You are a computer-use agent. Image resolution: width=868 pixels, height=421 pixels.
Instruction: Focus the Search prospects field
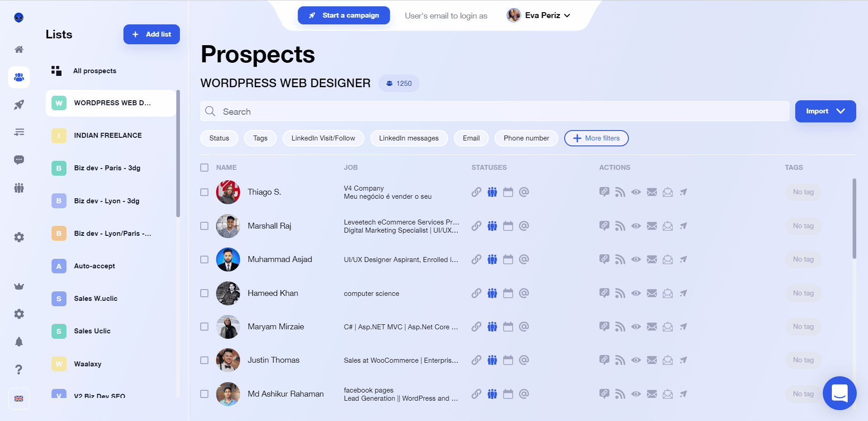[x=495, y=112]
